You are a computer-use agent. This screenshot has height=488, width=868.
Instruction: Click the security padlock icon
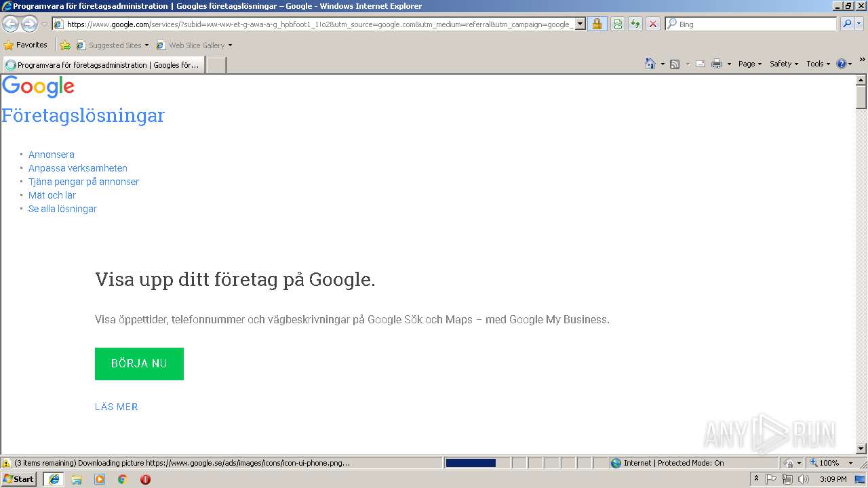point(597,24)
